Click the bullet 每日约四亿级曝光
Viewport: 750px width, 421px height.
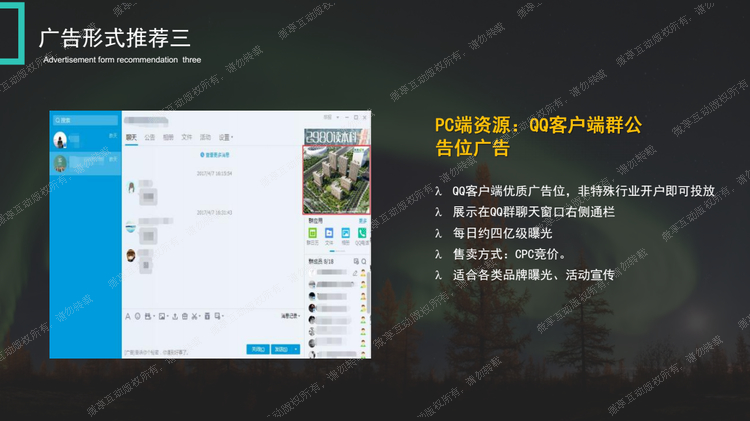point(502,233)
